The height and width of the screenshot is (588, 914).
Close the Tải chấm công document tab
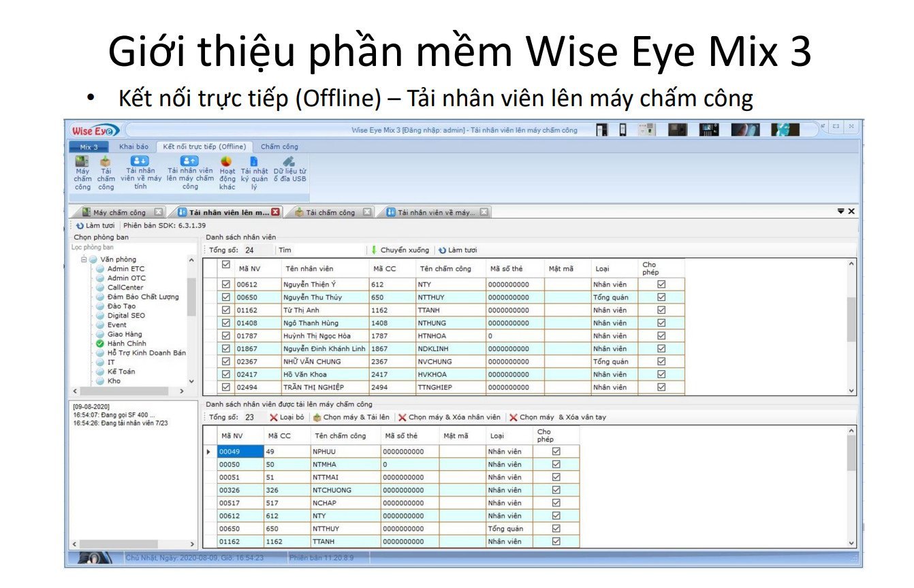(367, 212)
